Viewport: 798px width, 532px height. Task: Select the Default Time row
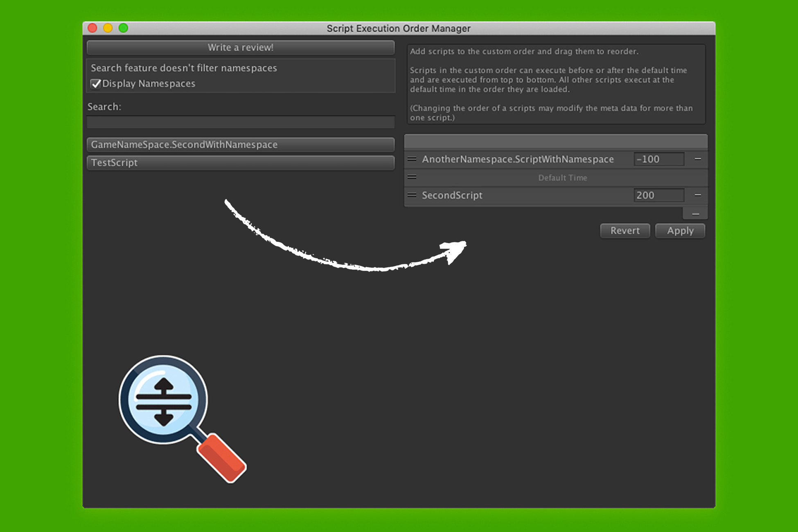point(563,177)
